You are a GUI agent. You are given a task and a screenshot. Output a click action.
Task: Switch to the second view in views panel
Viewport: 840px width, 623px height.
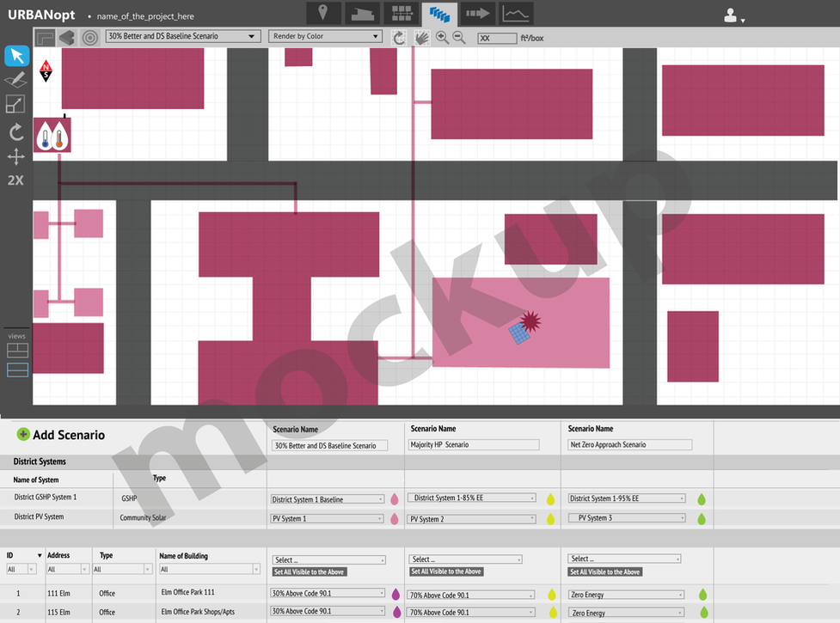17,369
